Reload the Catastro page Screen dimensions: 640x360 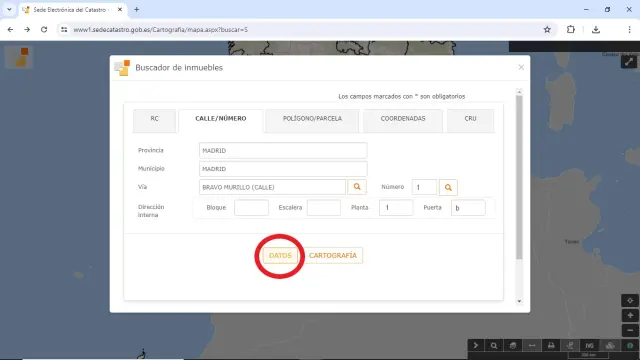pyautogui.click(x=44, y=29)
